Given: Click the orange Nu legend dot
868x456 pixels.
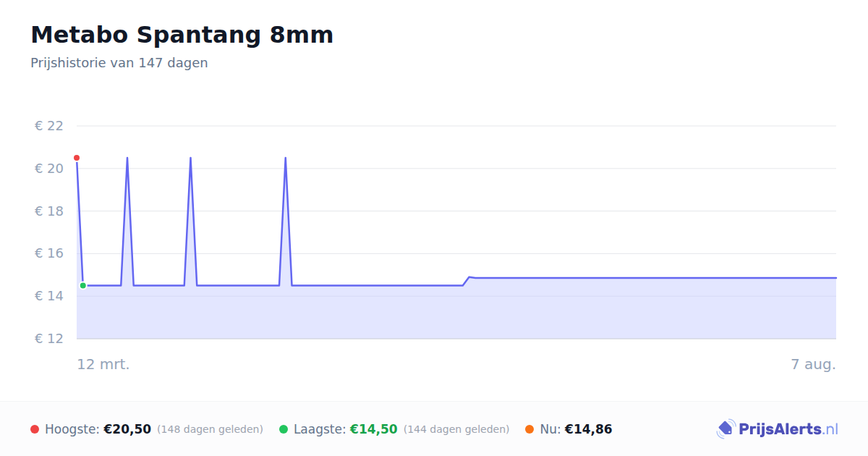Looking at the screenshot, I should tap(529, 429).
